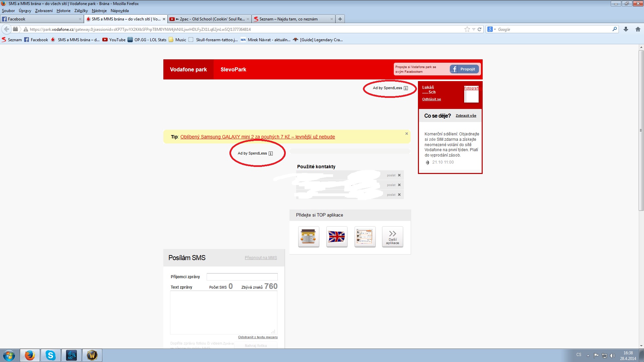Open the webpage thumbnail app icon

[365, 237]
